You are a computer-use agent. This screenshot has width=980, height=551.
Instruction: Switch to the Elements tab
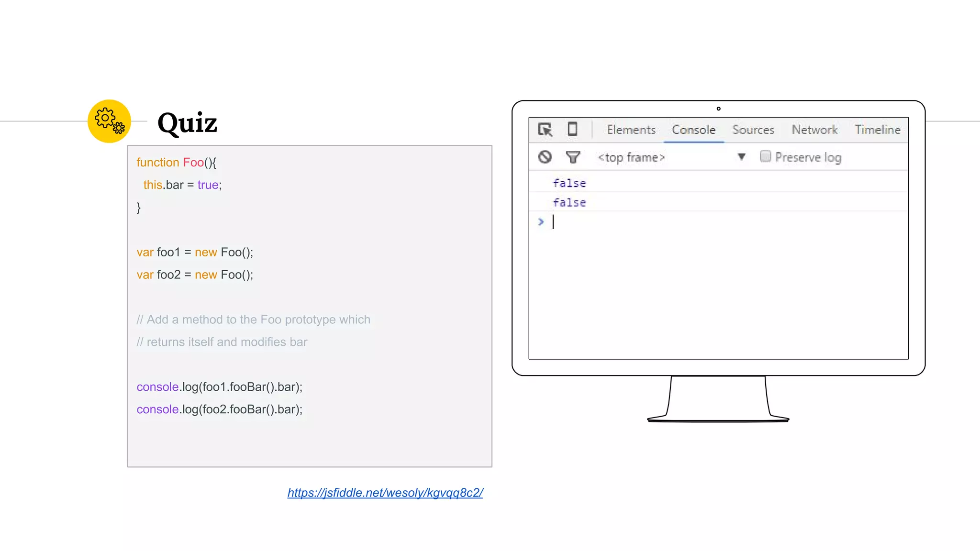tap(631, 130)
